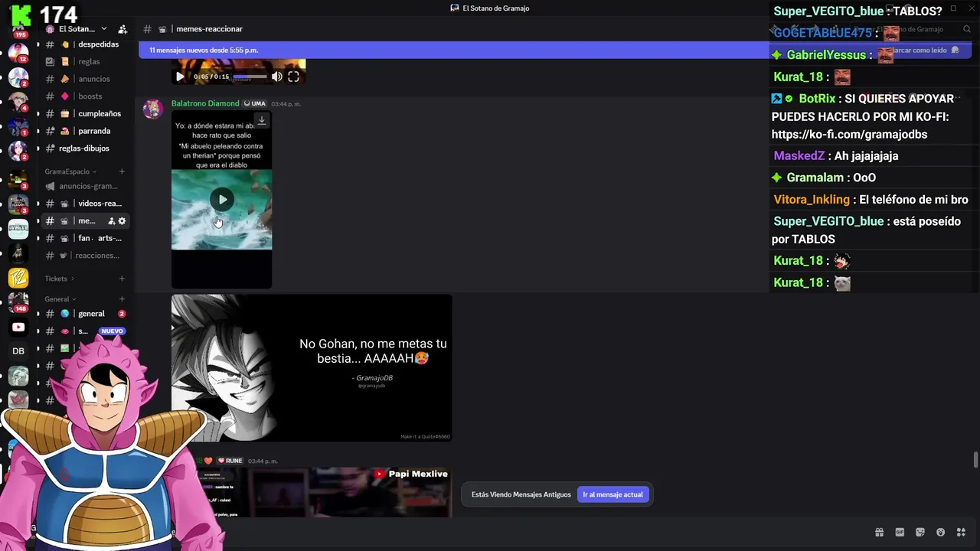The height and width of the screenshot is (551, 980).
Task: Play Balatrono Diamond's therian meme video
Action: 222,200
